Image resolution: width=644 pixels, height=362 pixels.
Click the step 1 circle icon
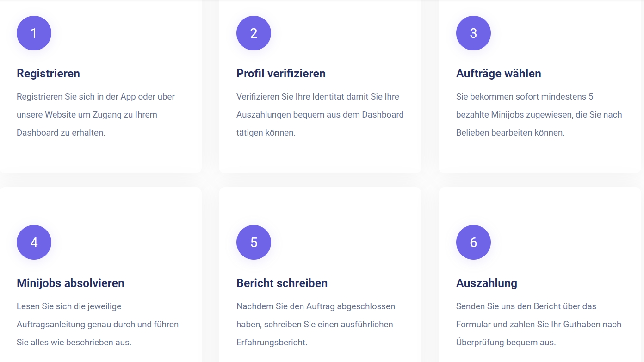[x=34, y=33]
